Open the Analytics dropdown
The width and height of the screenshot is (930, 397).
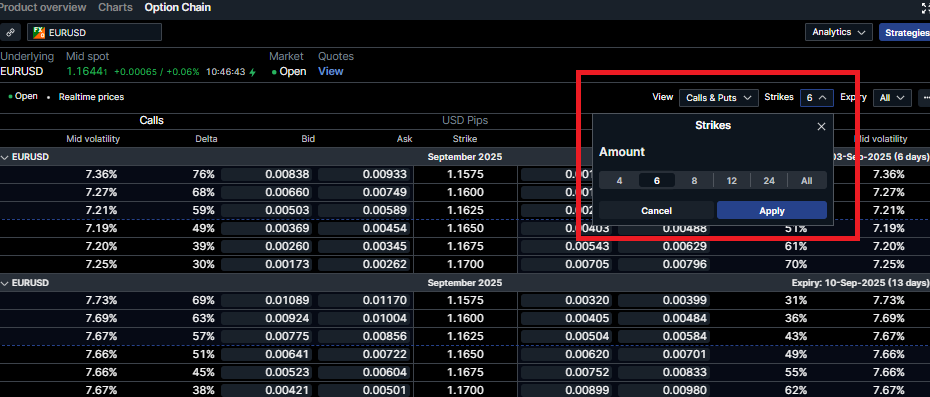point(838,32)
